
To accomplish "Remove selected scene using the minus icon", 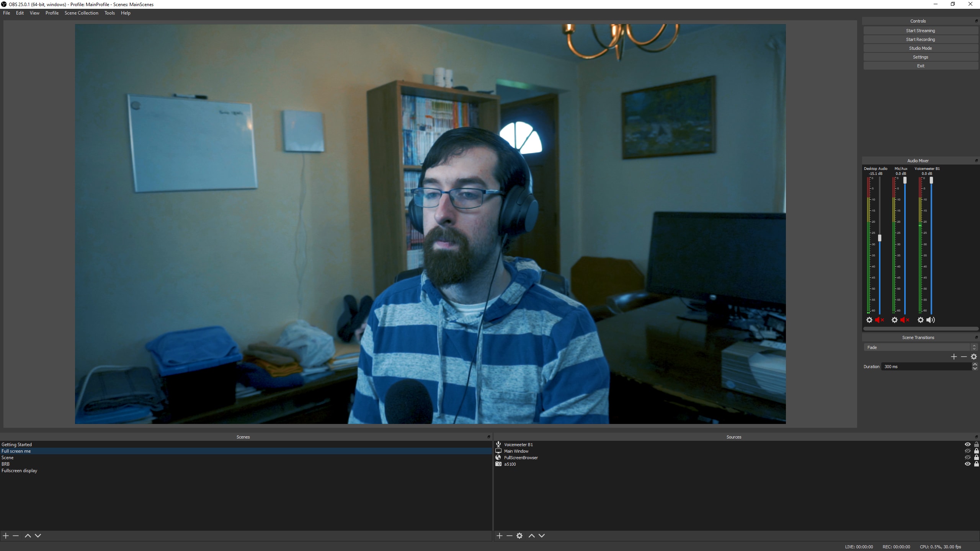I will pos(15,536).
